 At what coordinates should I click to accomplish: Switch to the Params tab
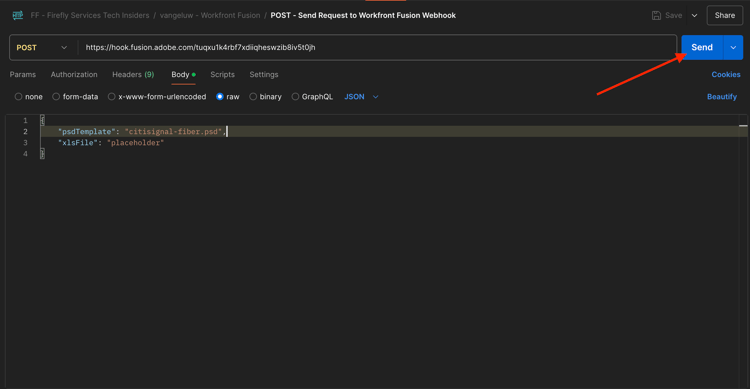coord(22,75)
